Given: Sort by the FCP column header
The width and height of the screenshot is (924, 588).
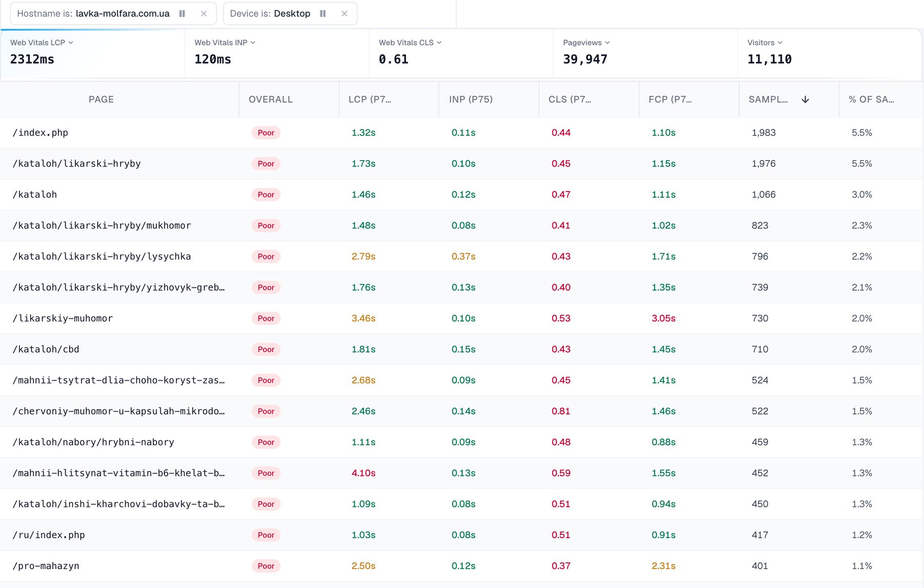Looking at the screenshot, I should [x=670, y=100].
